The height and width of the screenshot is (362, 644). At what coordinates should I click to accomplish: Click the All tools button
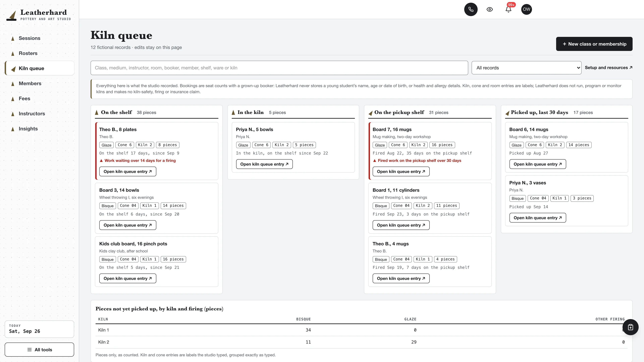point(39,349)
